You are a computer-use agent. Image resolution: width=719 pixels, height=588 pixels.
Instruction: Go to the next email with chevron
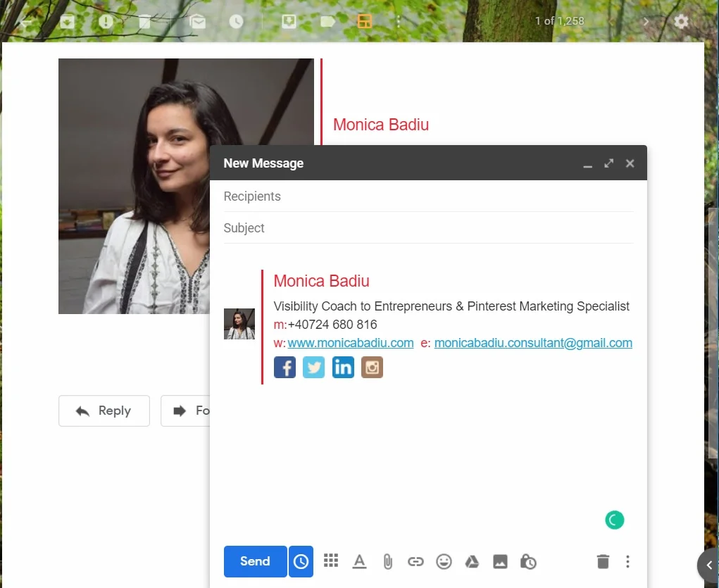click(x=646, y=22)
